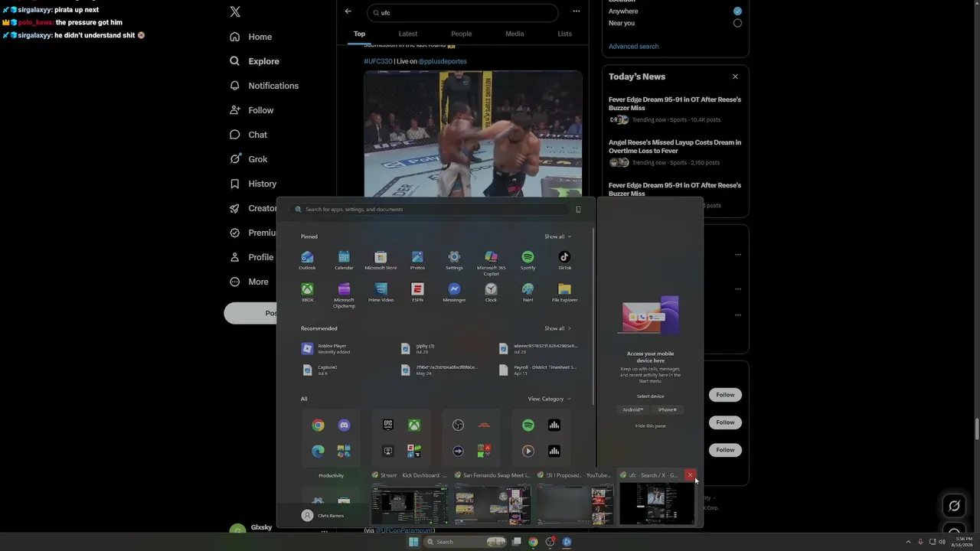Image resolution: width=980 pixels, height=551 pixels.
Task: Open more options for the X search
Action: (577, 11)
